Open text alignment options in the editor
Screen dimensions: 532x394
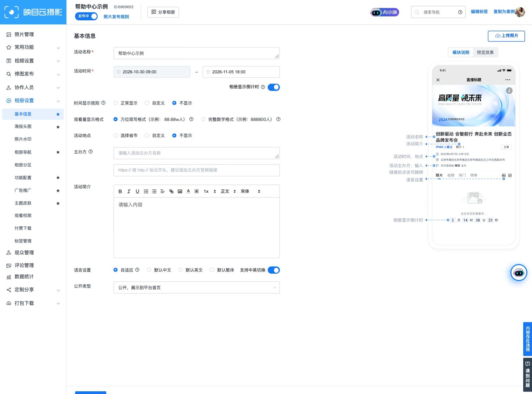point(163,191)
